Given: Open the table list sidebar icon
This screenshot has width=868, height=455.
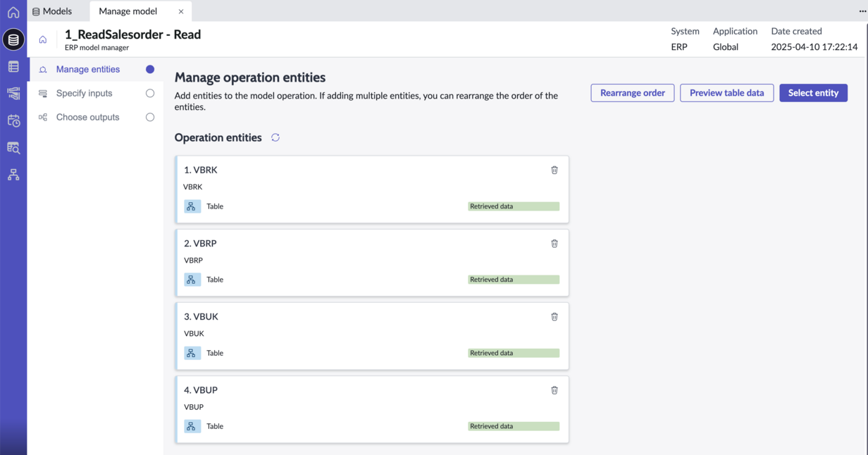Looking at the screenshot, I should coord(13,67).
